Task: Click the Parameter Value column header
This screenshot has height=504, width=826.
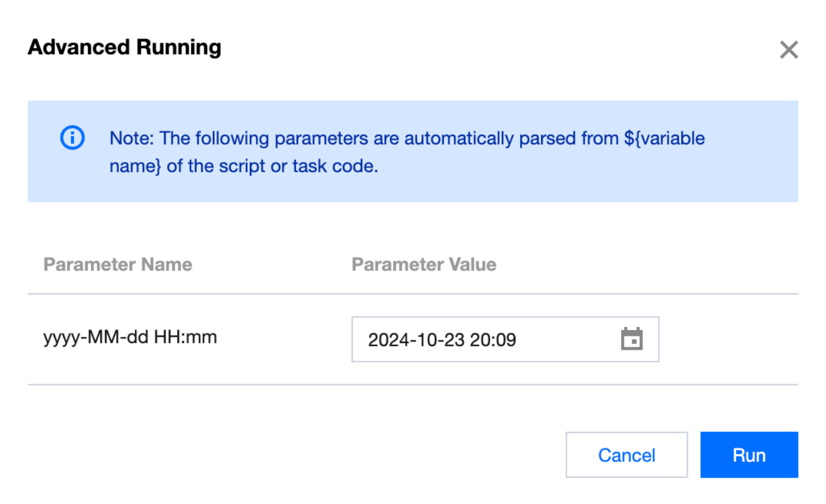Action: tap(424, 264)
